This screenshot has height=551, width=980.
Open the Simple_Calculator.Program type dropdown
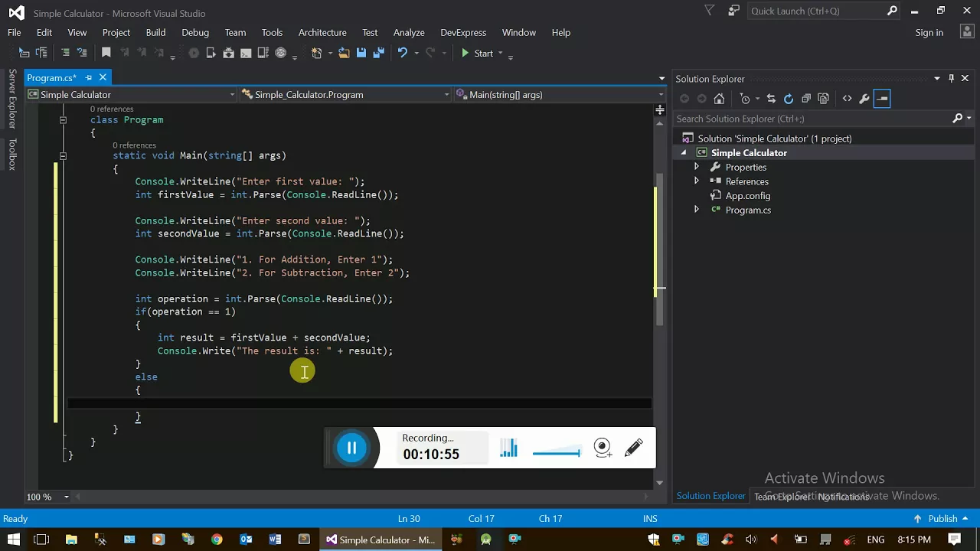pyautogui.click(x=446, y=95)
